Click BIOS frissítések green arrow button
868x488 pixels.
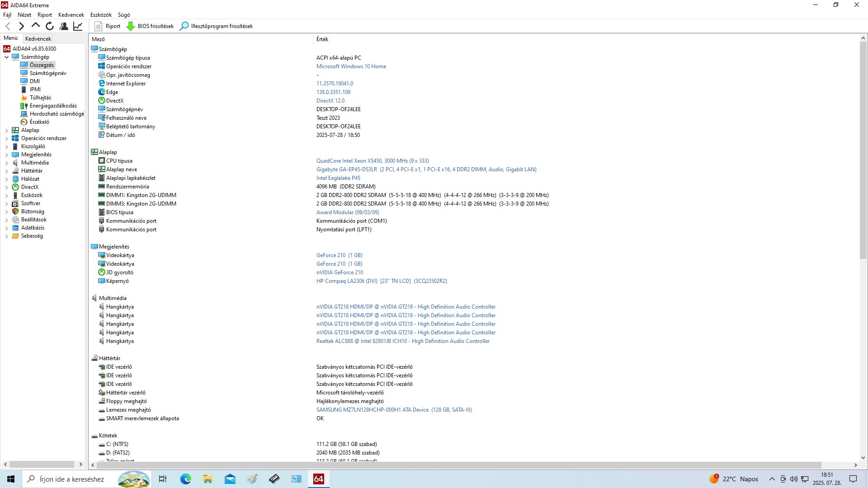(150, 26)
